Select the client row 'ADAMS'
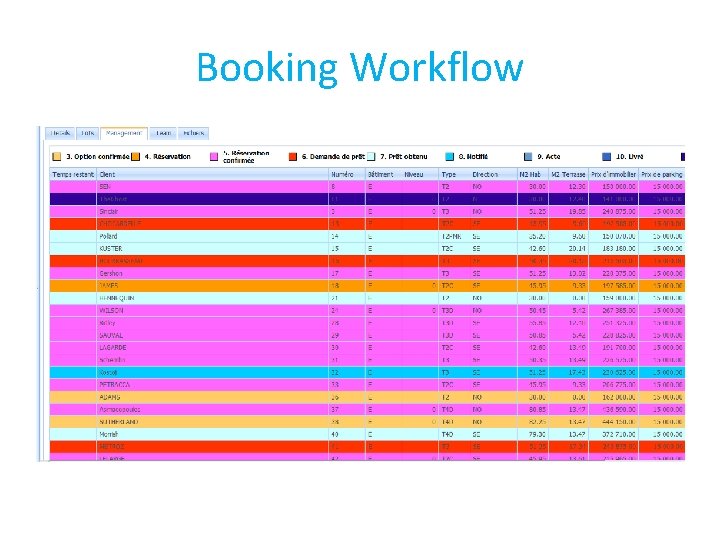This screenshot has width=720, height=540. point(367,397)
